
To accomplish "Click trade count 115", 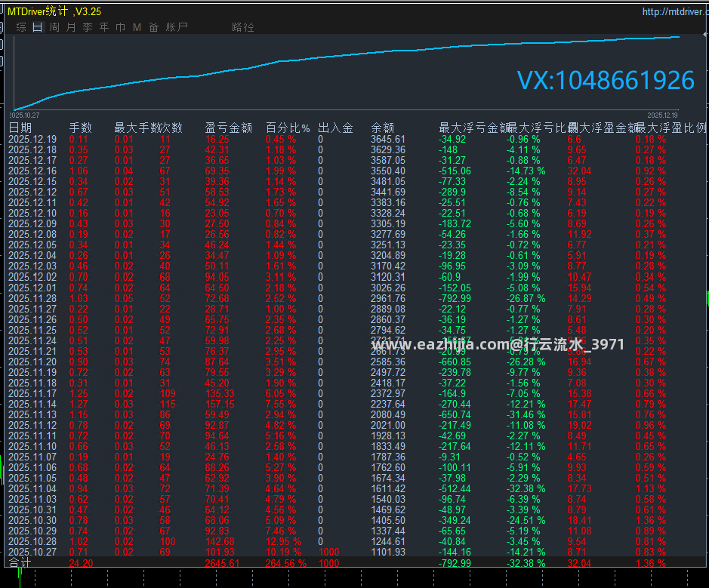I will (168, 404).
